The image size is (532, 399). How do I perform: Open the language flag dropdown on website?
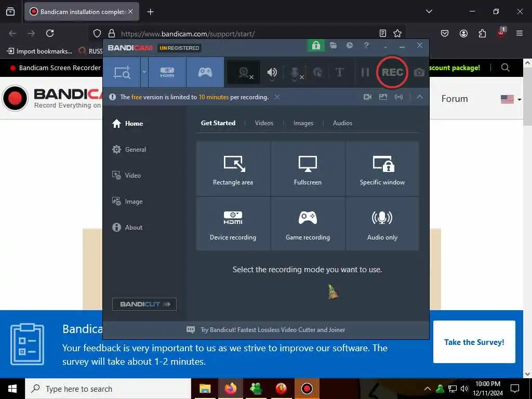click(x=511, y=99)
